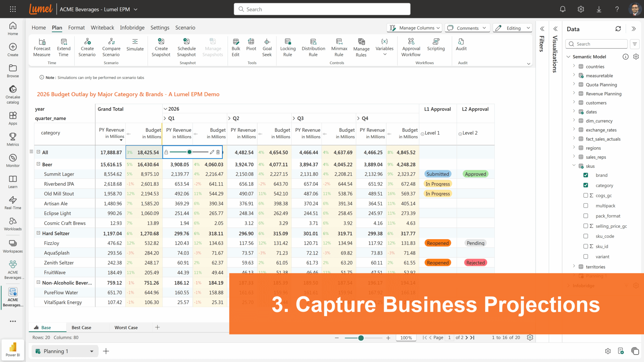Check the multipack field in skus
The height and width of the screenshot is (362, 644).
click(586, 206)
